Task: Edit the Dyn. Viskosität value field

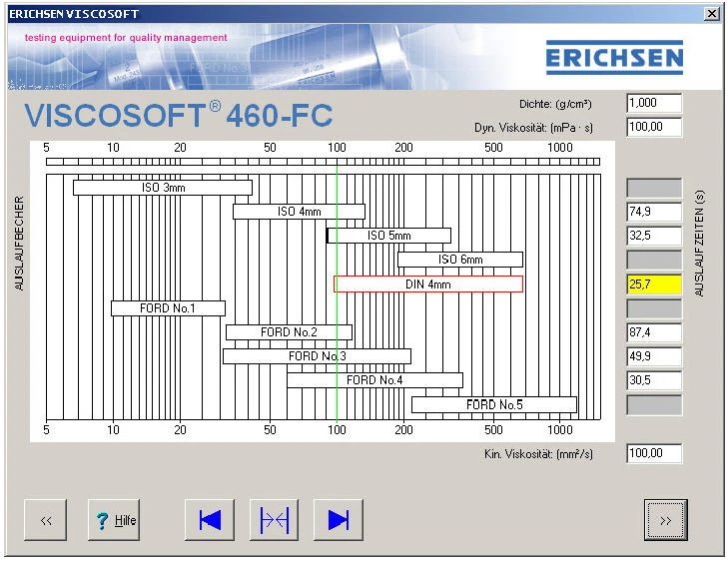Action: pyautogui.click(x=653, y=127)
